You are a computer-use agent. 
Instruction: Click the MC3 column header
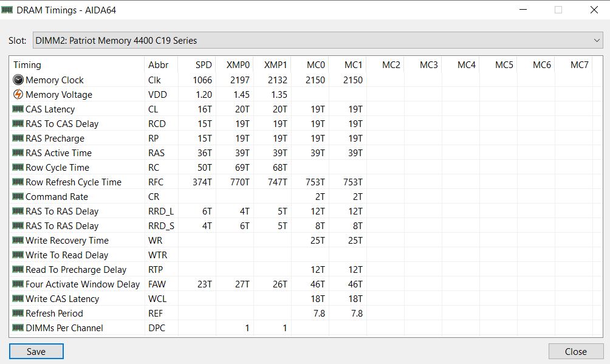pyautogui.click(x=423, y=64)
